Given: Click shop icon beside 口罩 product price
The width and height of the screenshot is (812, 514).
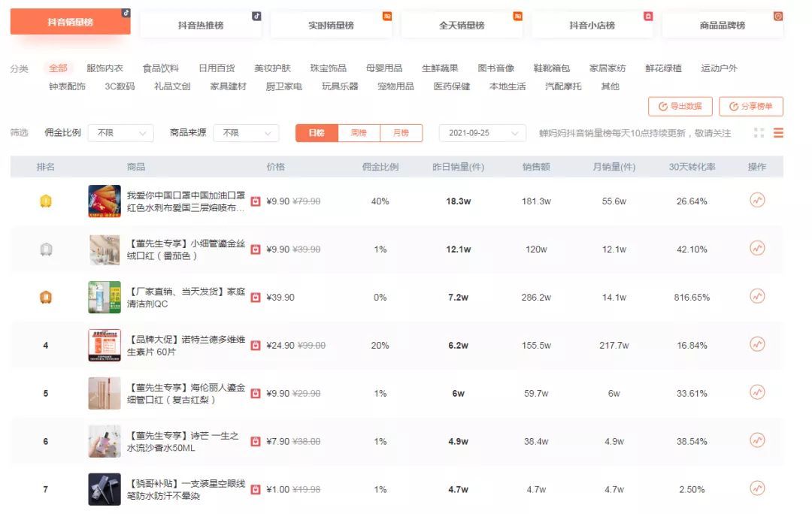Looking at the screenshot, I should (256, 201).
